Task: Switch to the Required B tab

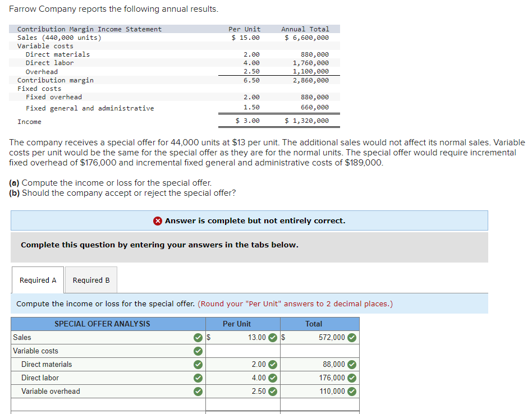Action: 91,280
